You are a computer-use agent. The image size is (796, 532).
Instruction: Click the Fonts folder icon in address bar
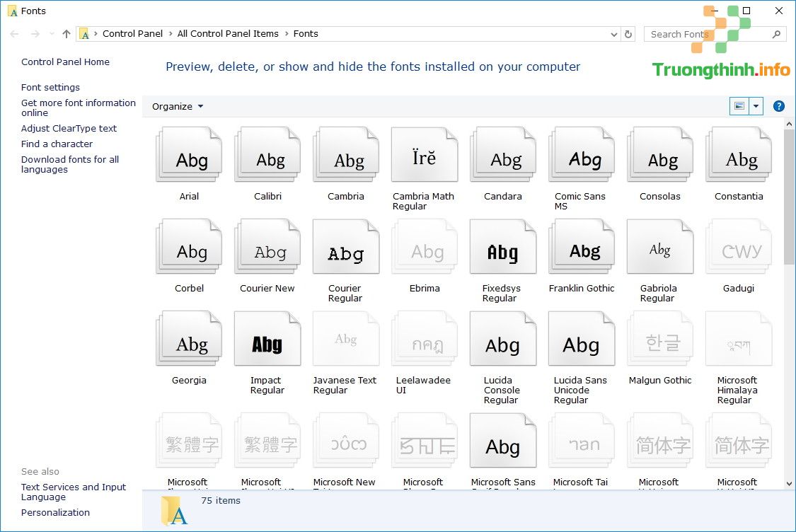pos(85,34)
